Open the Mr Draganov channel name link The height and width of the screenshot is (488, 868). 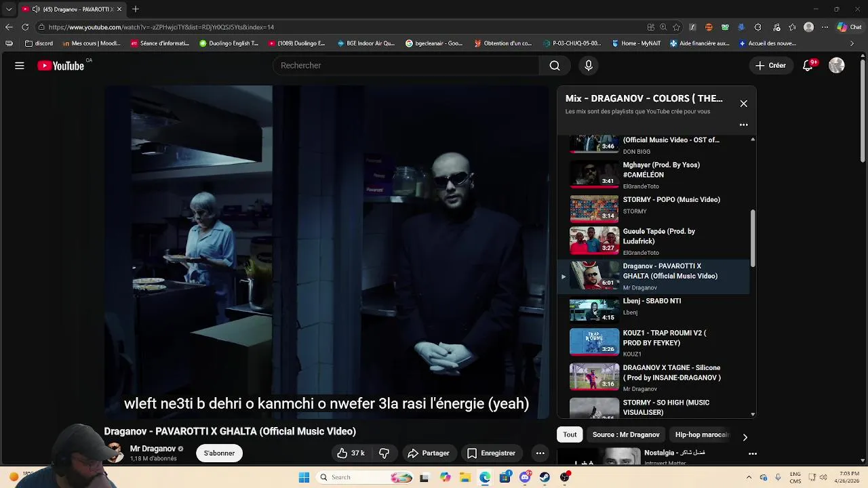point(153,449)
